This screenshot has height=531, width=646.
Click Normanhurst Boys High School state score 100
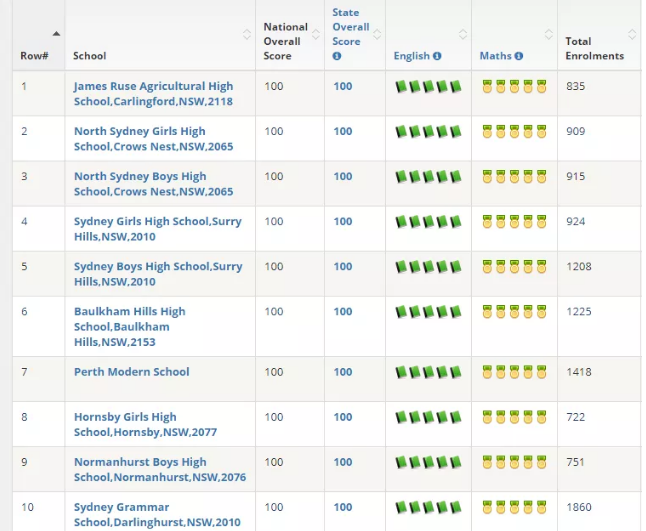click(343, 462)
